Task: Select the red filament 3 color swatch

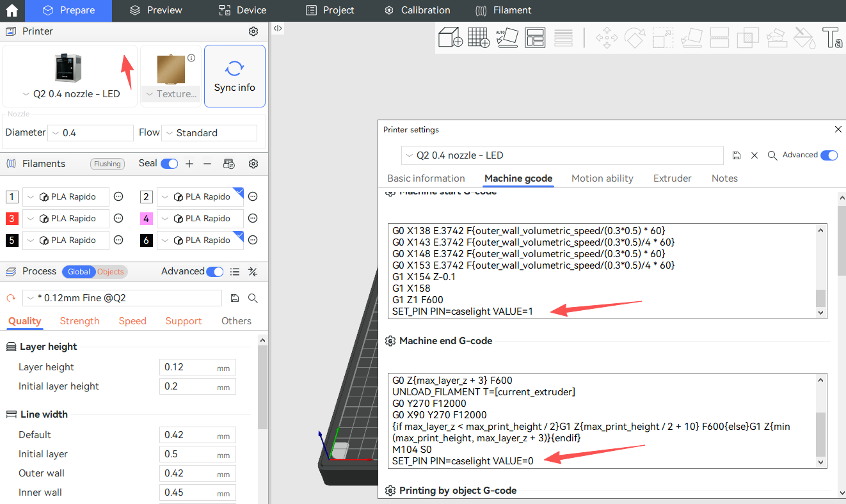Action: click(12, 219)
